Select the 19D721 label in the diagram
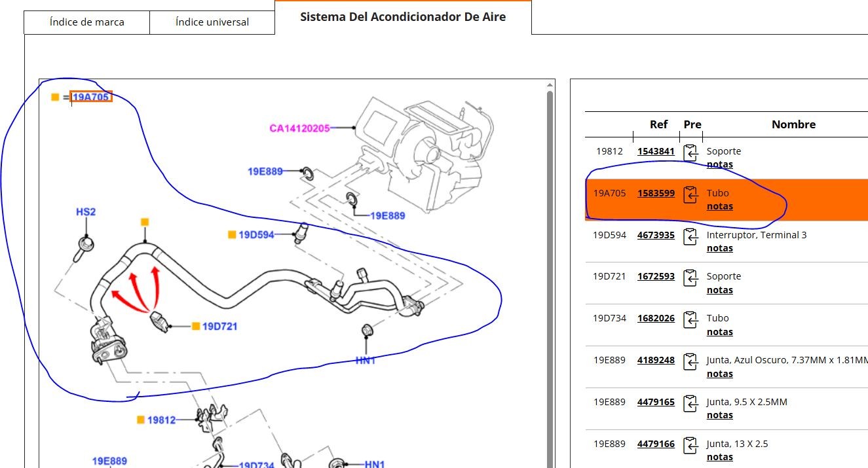 (219, 326)
